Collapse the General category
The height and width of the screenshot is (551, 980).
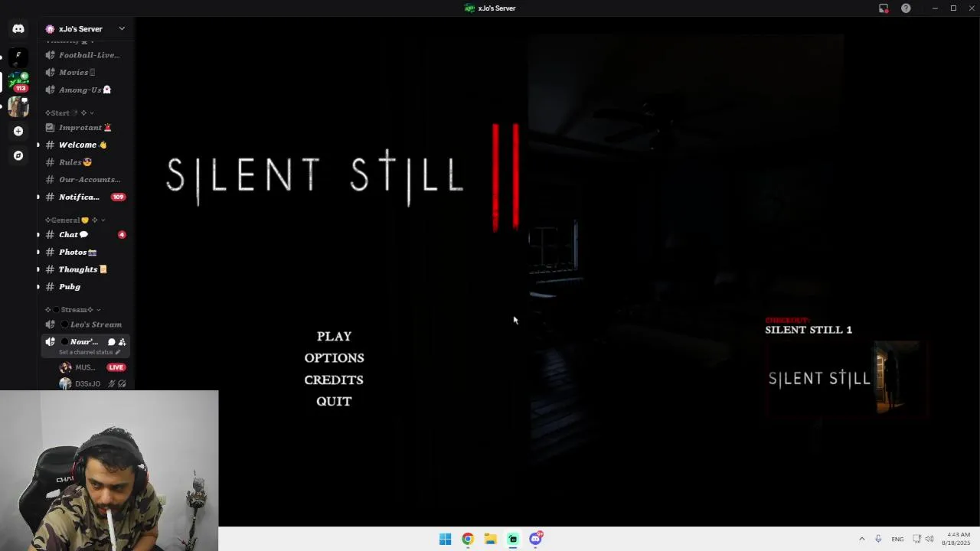(74, 220)
